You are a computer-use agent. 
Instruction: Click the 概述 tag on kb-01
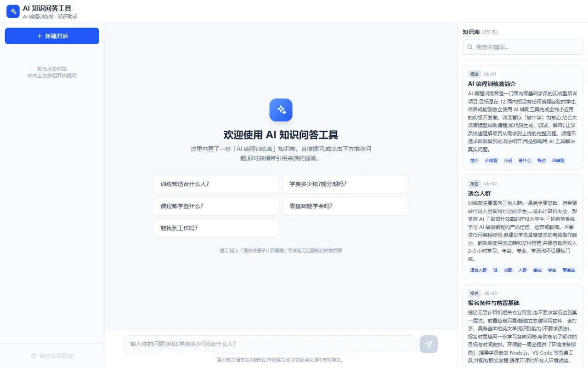(541, 161)
